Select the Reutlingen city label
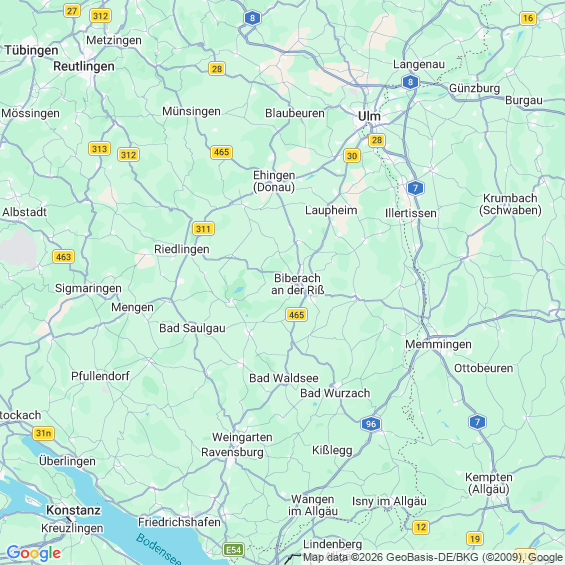The image size is (565, 565). point(84,66)
